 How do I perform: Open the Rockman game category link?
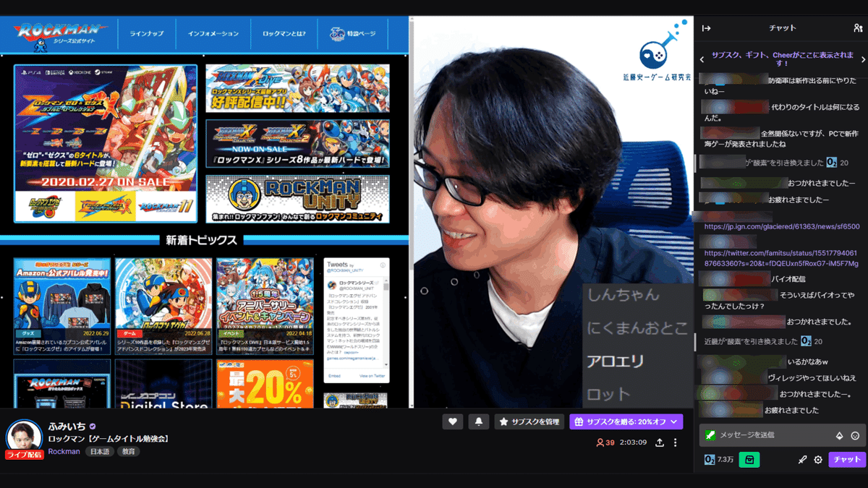point(64,451)
